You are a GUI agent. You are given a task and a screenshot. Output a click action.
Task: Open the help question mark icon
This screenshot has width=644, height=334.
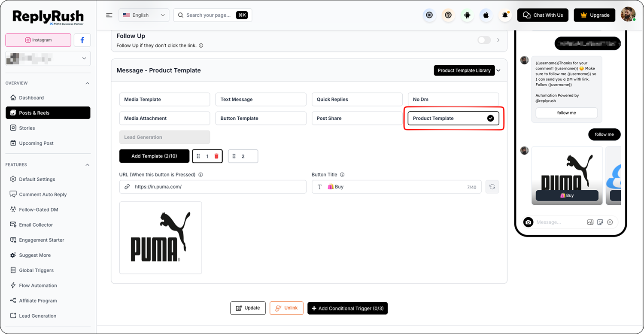(448, 15)
